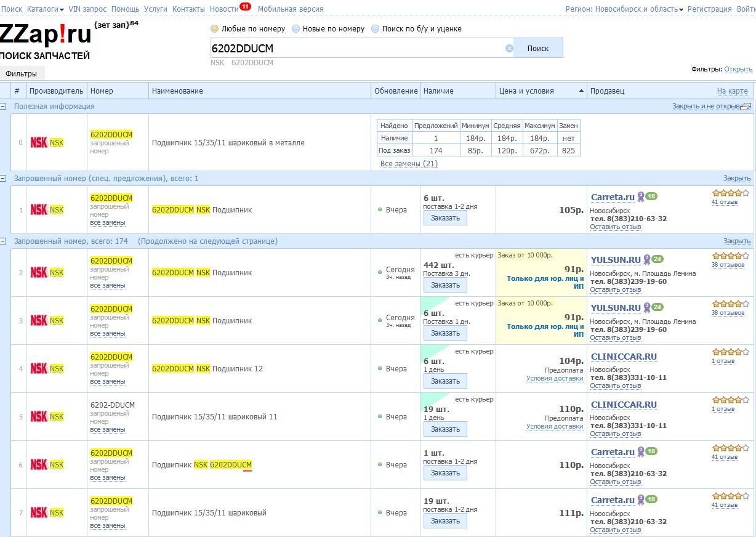This screenshot has width=756, height=537.
Task: Click the NSK logo in row 6
Action: tap(39, 464)
